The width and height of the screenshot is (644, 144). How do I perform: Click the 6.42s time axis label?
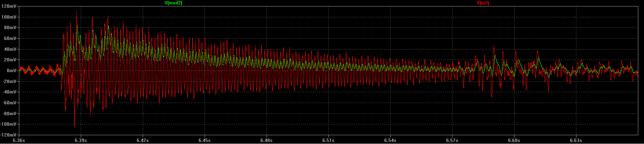tap(142, 140)
